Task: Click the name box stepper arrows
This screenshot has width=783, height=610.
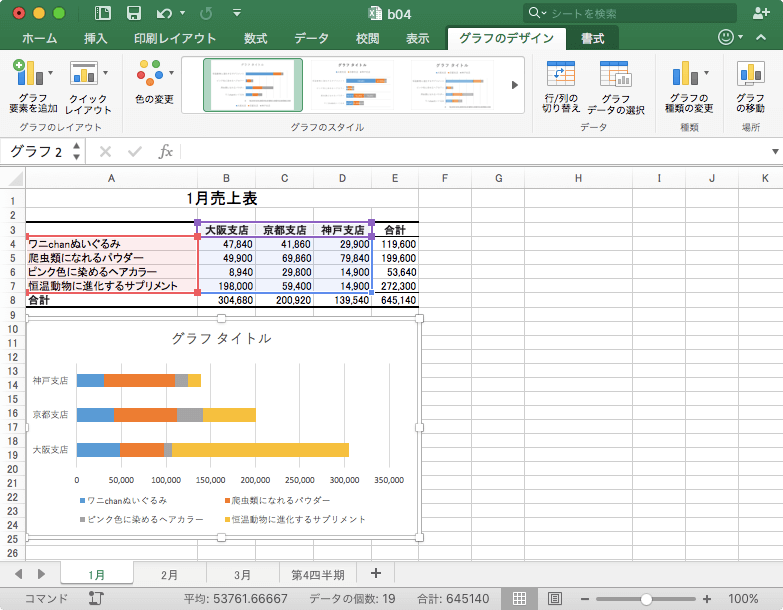Action: (x=76, y=151)
